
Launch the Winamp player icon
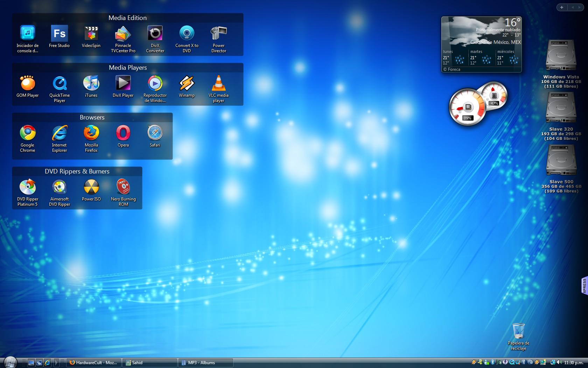tap(187, 84)
